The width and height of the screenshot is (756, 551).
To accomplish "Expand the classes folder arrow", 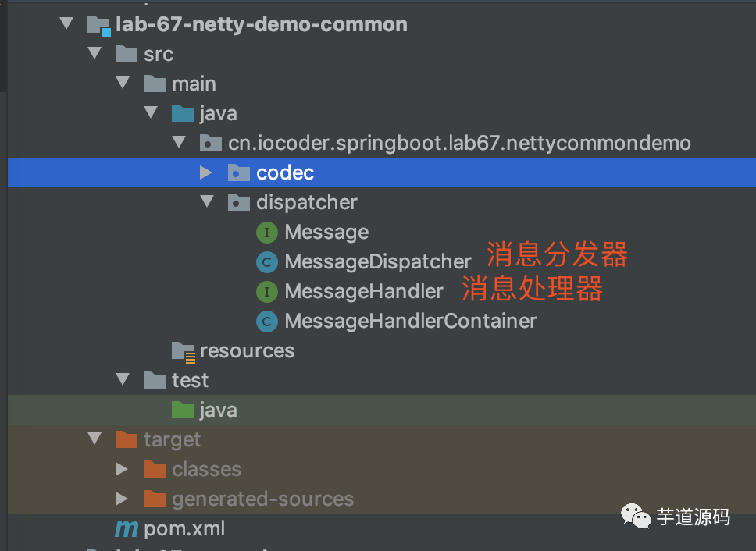I will tap(121, 469).
